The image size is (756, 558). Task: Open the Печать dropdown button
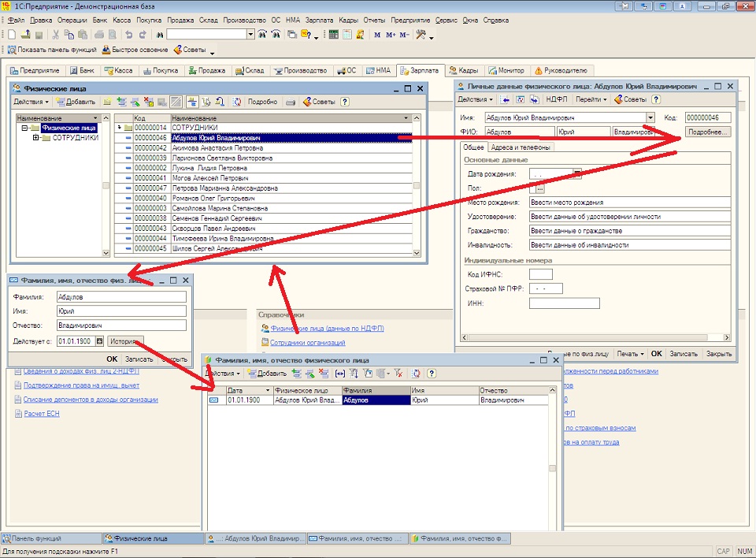pos(630,353)
